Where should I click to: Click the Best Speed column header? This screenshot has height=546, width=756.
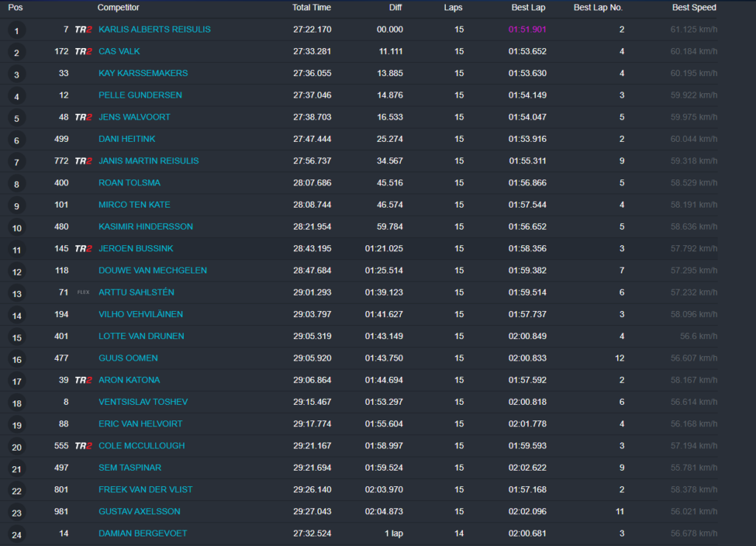(x=694, y=7)
